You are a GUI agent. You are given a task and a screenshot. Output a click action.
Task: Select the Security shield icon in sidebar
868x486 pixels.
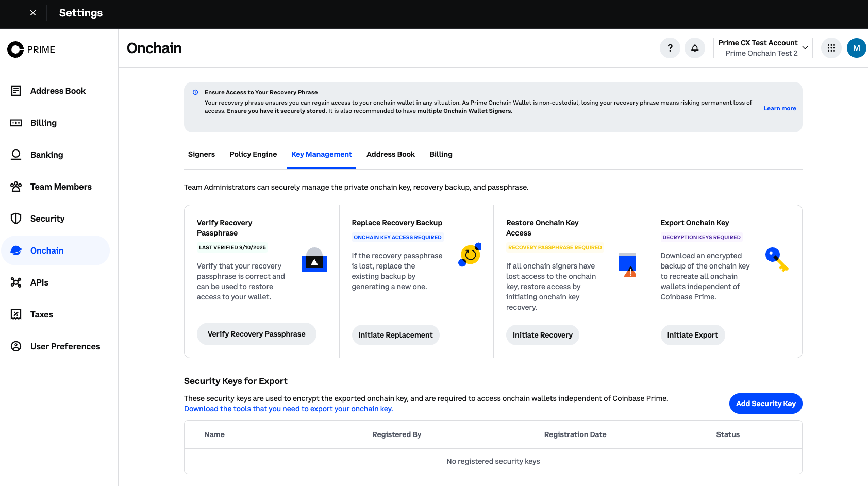(x=16, y=219)
